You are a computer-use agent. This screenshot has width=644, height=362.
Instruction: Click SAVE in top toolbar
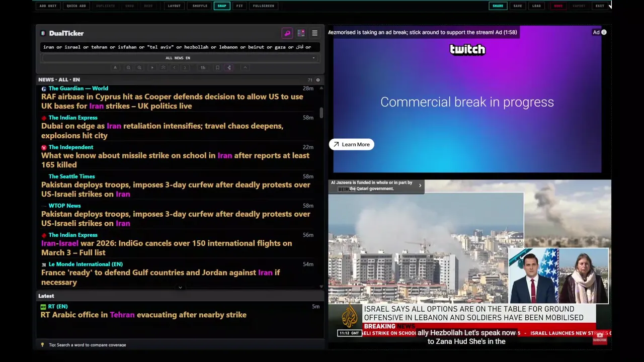tap(518, 6)
